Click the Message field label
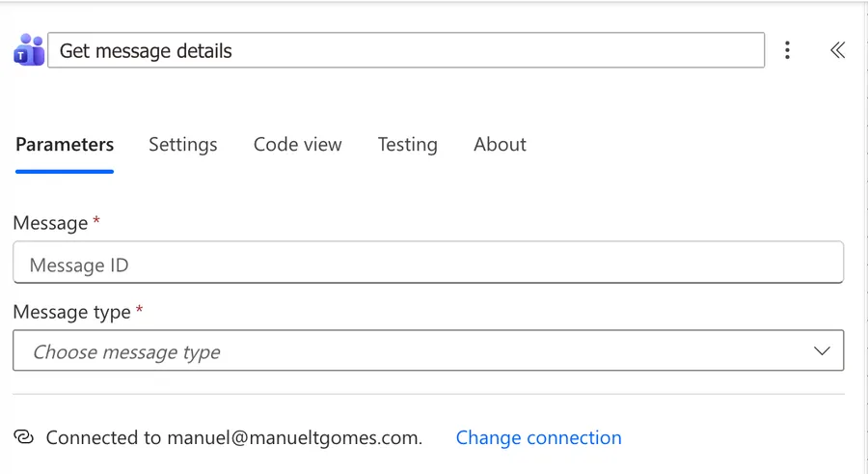This screenshot has height=474, width=868. click(50, 223)
